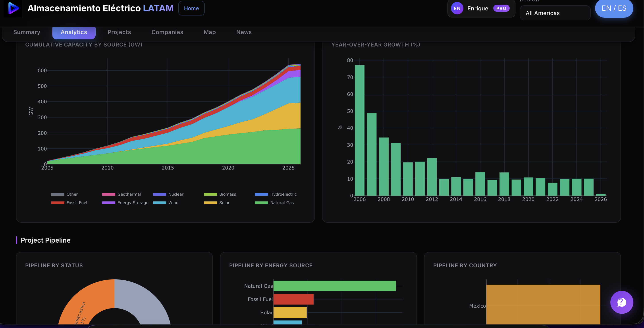Click the PRO badge next to Enrique
The height and width of the screenshot is (328, 644).
click(501, 8)
